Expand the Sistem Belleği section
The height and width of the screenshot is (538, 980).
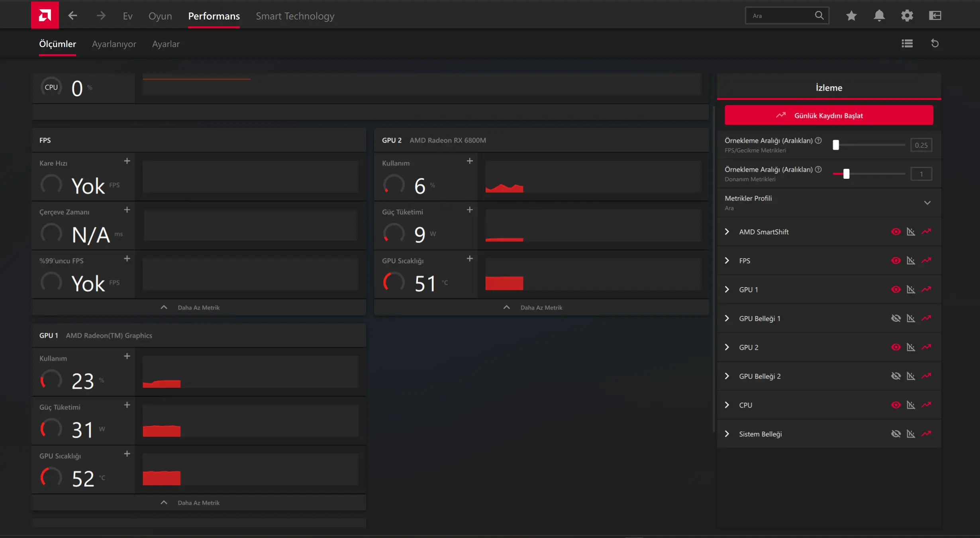coord(727,434)
